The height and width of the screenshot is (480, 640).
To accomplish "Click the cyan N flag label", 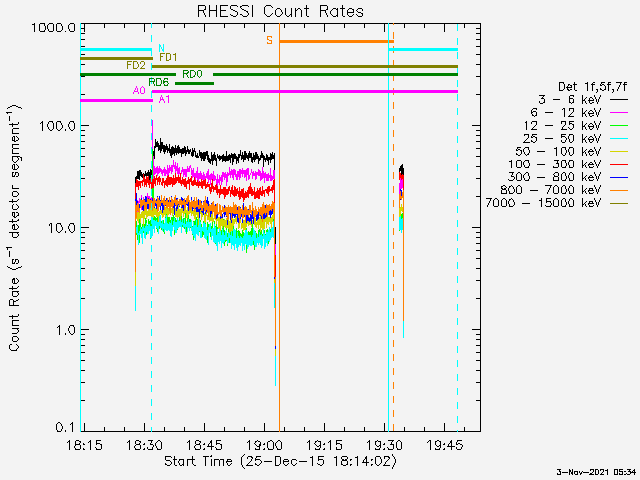I will point(161,48).
